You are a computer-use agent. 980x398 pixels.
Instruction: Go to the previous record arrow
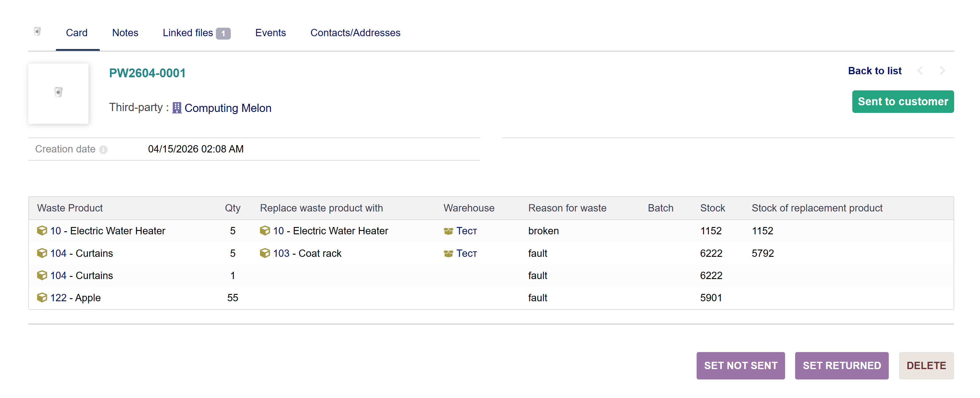[x=920, y=71]
